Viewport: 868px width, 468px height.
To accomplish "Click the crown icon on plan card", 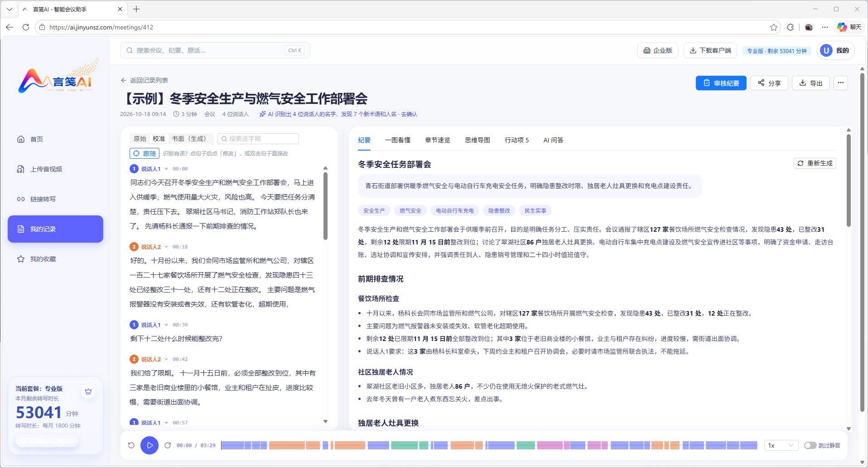I will (88, 391).
